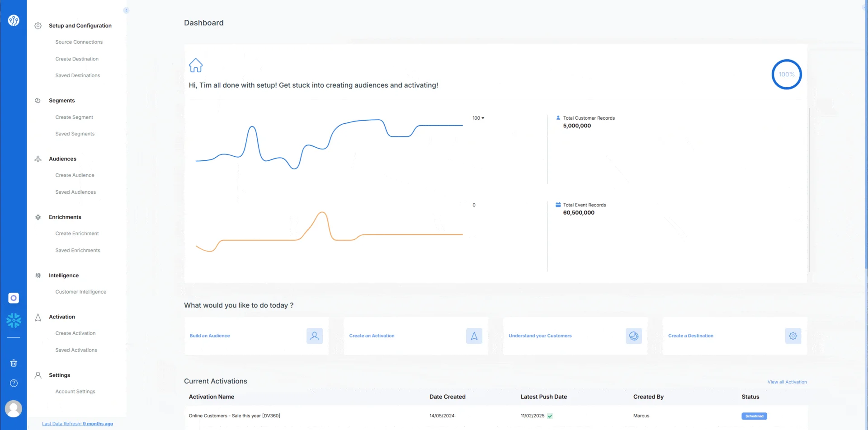Viewport: 868px width, 430px height.
Task: Click the Status column header
Action: 750,397
